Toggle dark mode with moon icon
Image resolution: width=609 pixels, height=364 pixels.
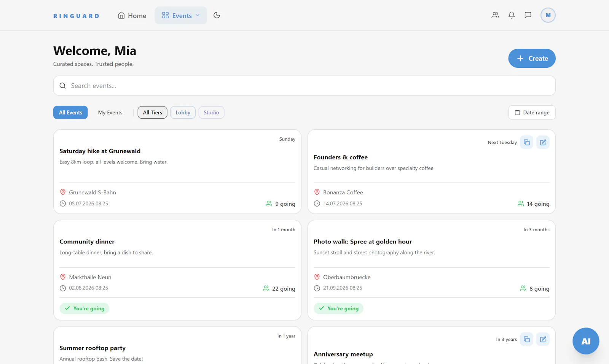[x=217, y=15]
